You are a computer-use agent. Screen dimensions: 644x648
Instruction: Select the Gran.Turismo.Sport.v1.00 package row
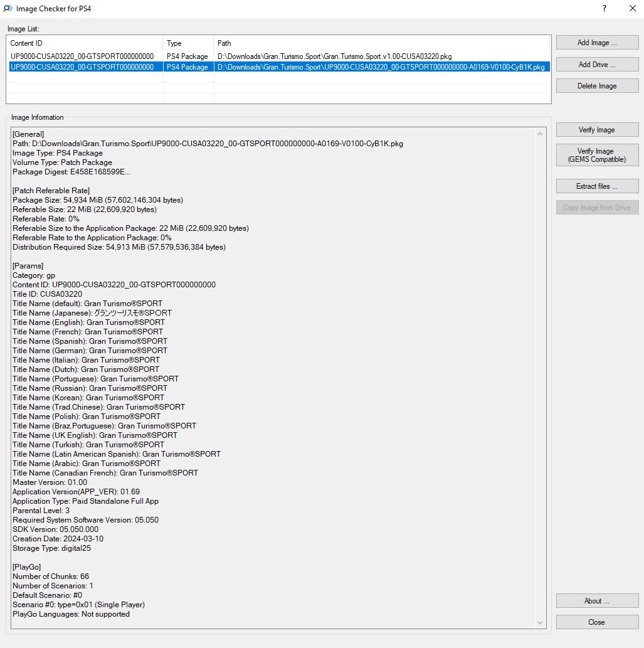(279, 56)
